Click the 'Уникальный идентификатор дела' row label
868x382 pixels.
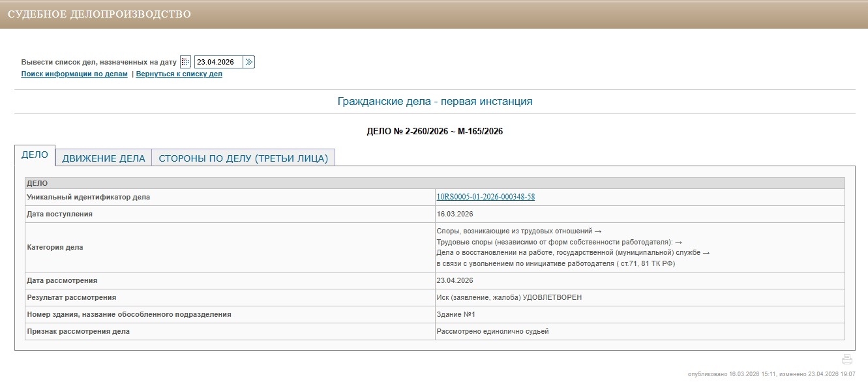point(88,197)
